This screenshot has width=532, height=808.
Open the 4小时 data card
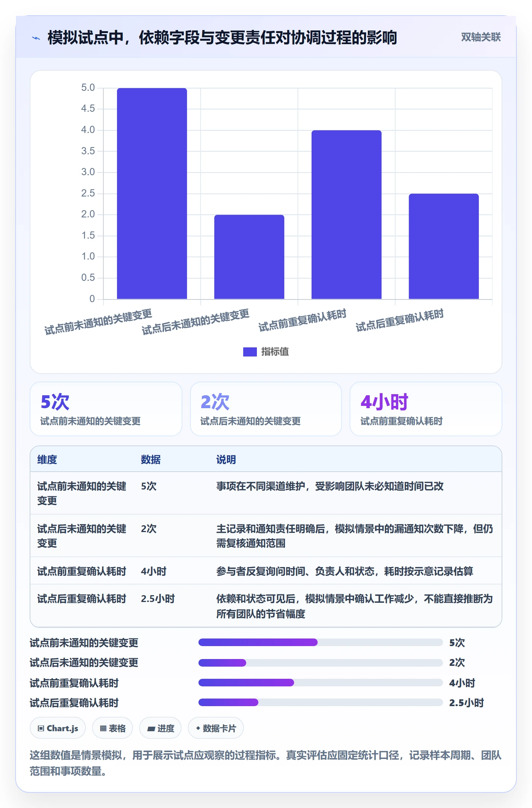(426, 409)
